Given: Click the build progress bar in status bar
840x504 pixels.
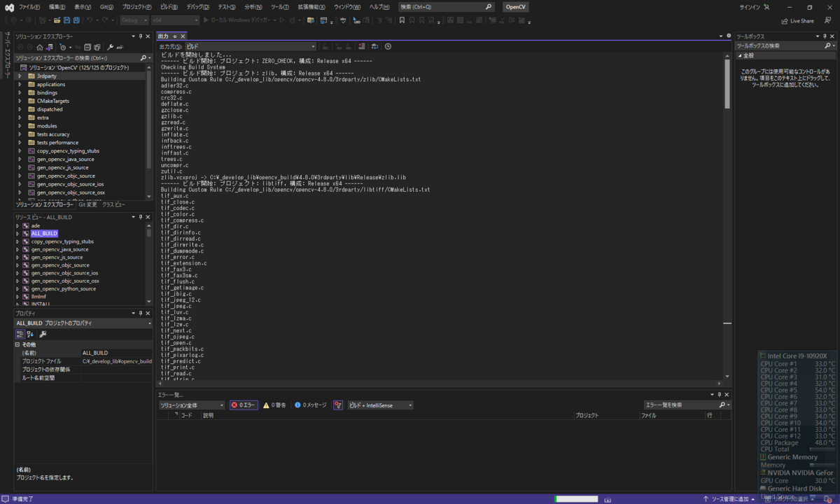Looking at the screenshot, I should click(576, 499).
